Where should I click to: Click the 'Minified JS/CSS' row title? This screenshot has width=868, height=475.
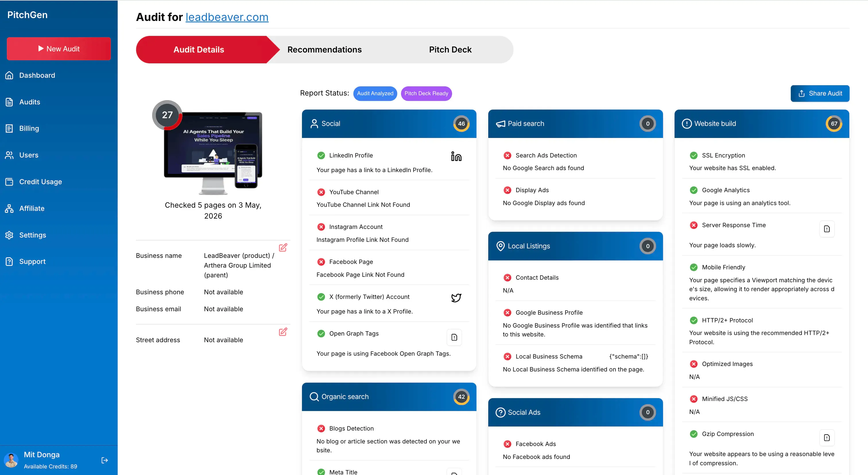[724, 399]
